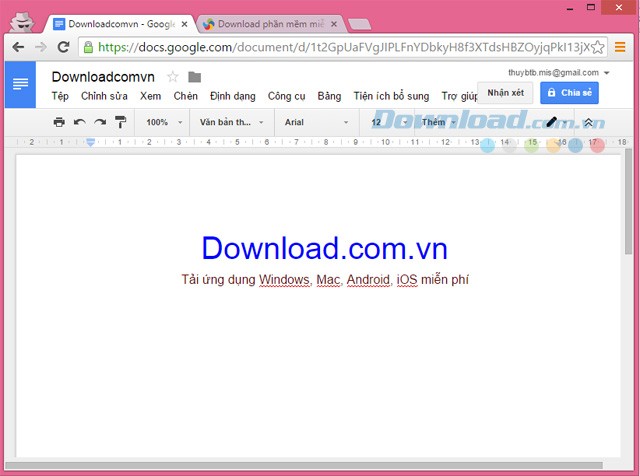Open the Docs home blue icon

(x=20, y=85)
